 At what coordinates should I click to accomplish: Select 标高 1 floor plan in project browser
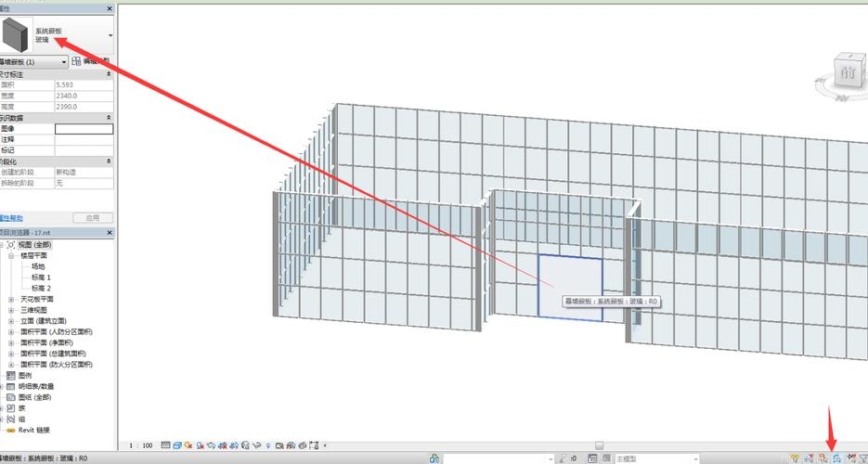point(41,277)
